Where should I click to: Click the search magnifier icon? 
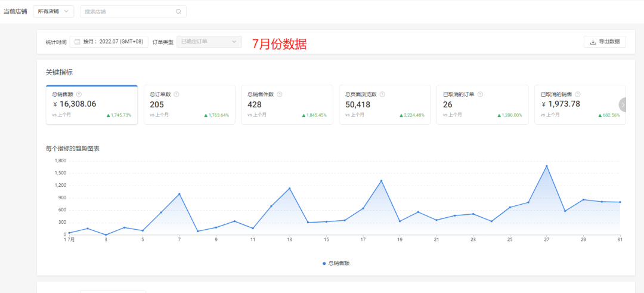[x=179, y=11]
